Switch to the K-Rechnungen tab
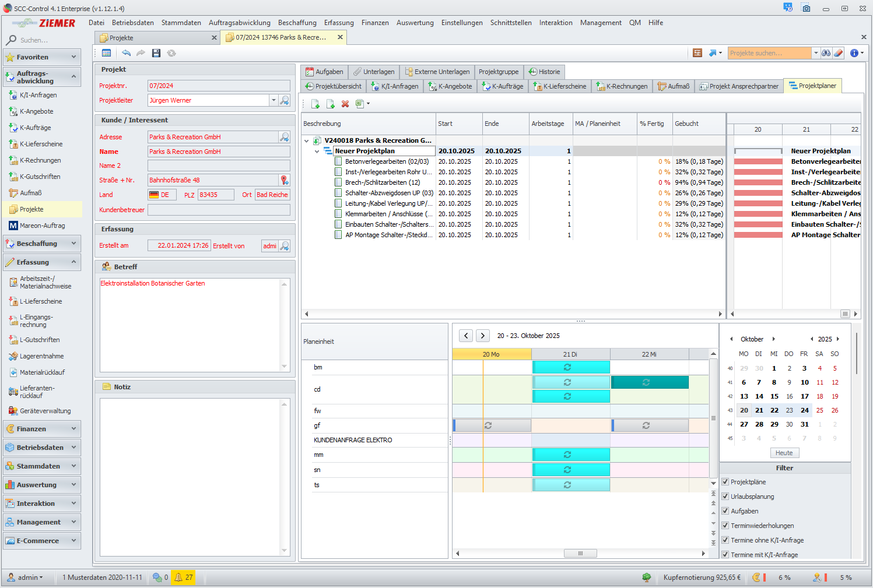This screenshot has width=873, height=588. pyautogui.click(x=622, y=86)
